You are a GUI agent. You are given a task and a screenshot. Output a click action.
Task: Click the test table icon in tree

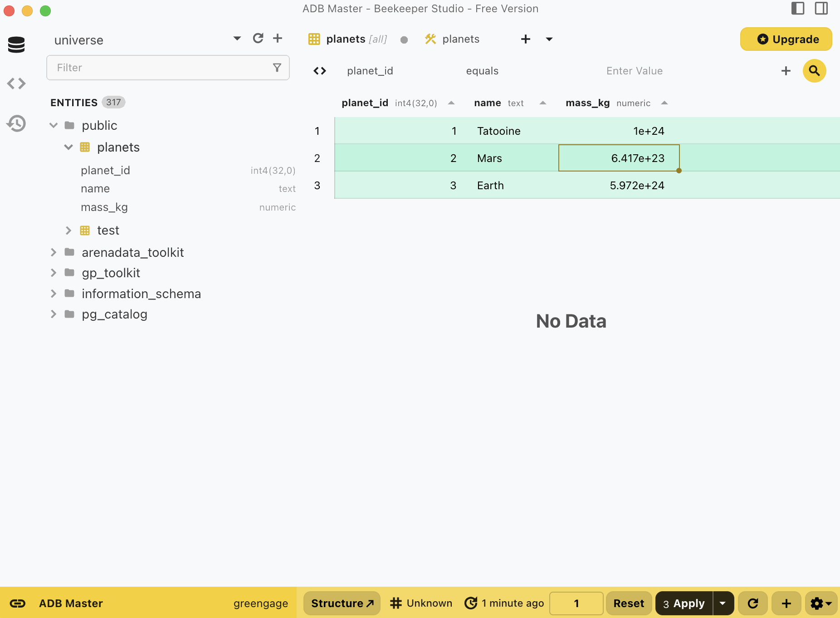click(85, 231)
